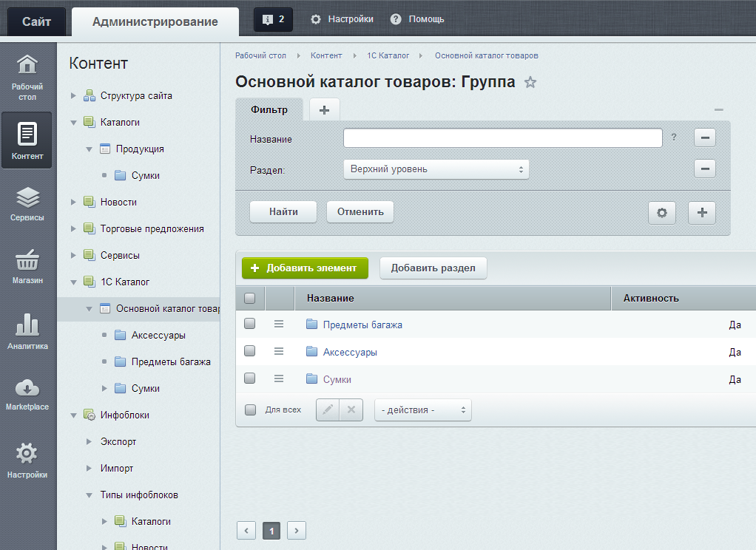Open the Сервисы sidebar section

click(27, 203)
